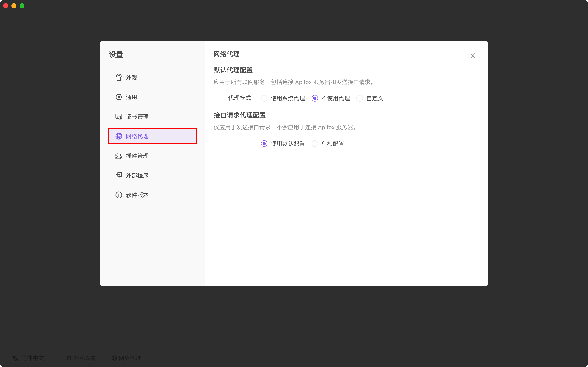Select the 不使用代理 option

click(x=315, y=98)
